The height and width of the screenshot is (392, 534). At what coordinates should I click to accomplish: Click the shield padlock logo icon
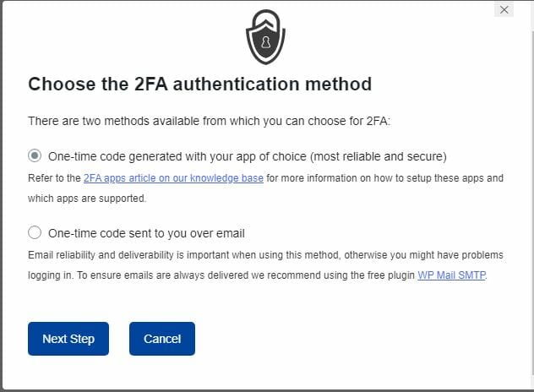click(x=265, y=37)
